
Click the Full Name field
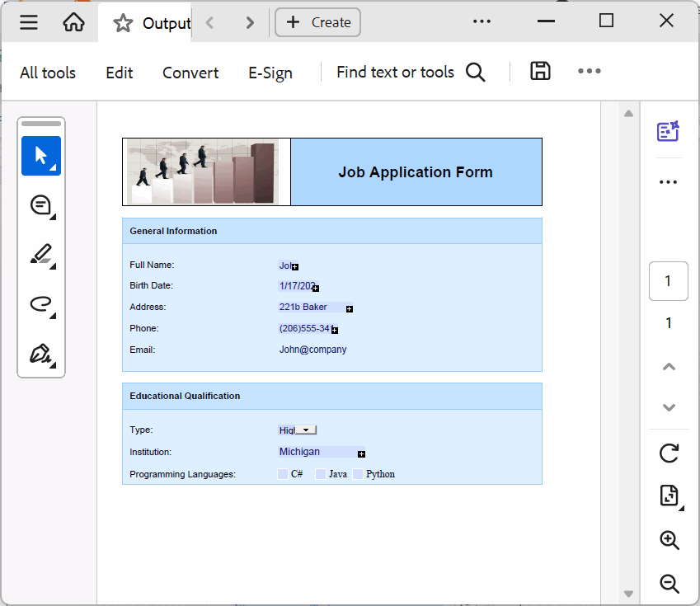tap(288, 265)
